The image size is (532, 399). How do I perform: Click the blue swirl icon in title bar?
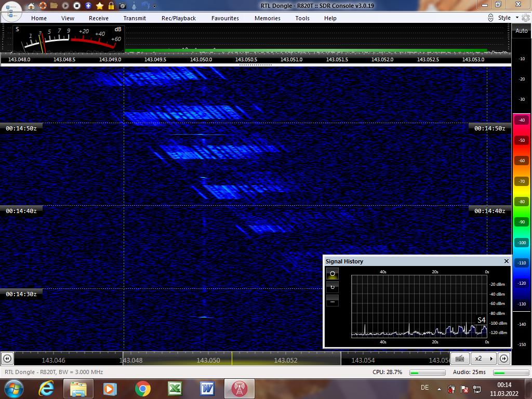(145, 6)
